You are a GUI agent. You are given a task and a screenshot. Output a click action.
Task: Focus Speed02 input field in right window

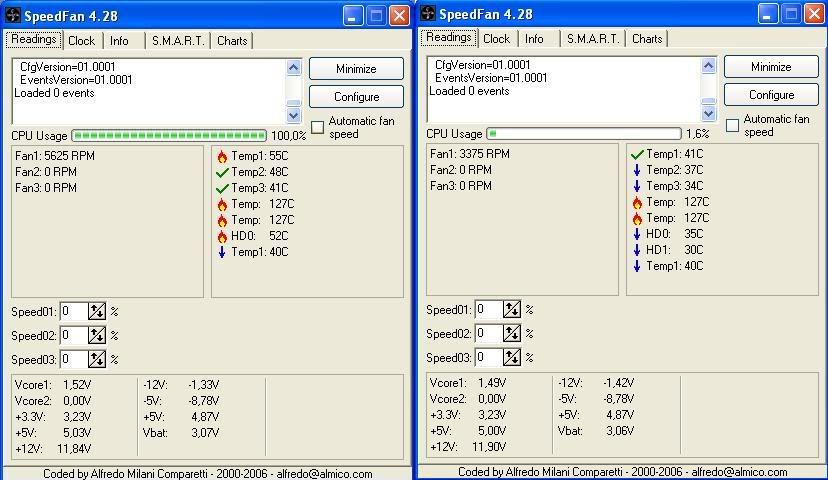[488, 334]
